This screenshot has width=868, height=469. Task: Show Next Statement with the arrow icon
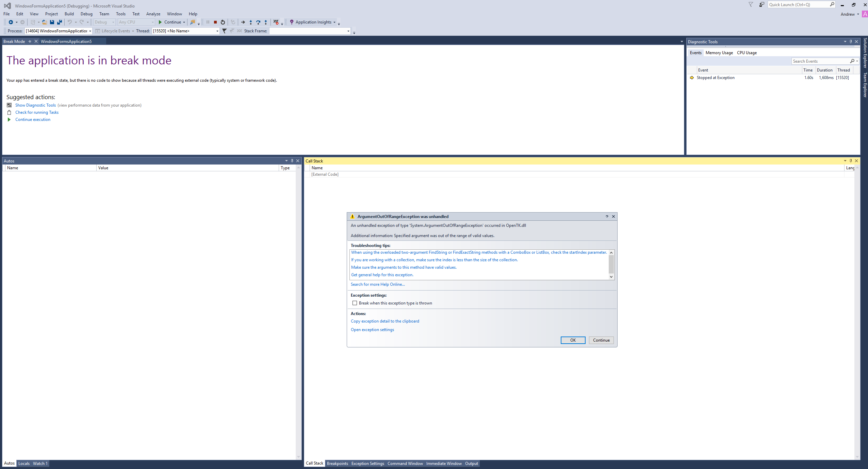coord(243,22)
